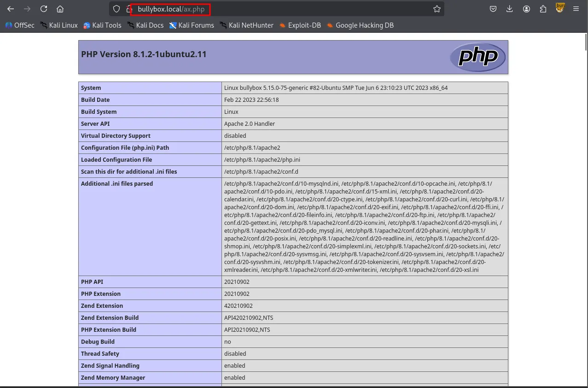The height and width of the screenshot is (388, 588).
Task: Open the Firefox account icon
Action: (x=526, y=9)
